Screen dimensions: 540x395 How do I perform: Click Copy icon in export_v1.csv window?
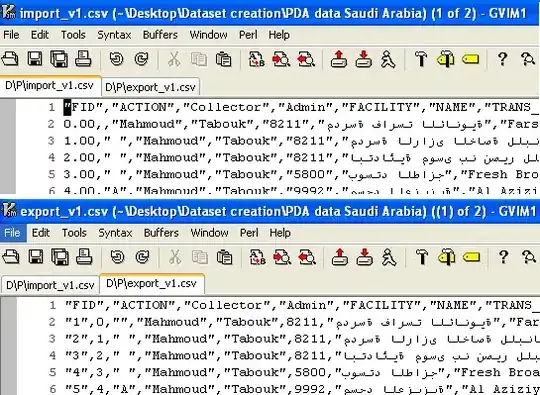(x=200, y=257)
